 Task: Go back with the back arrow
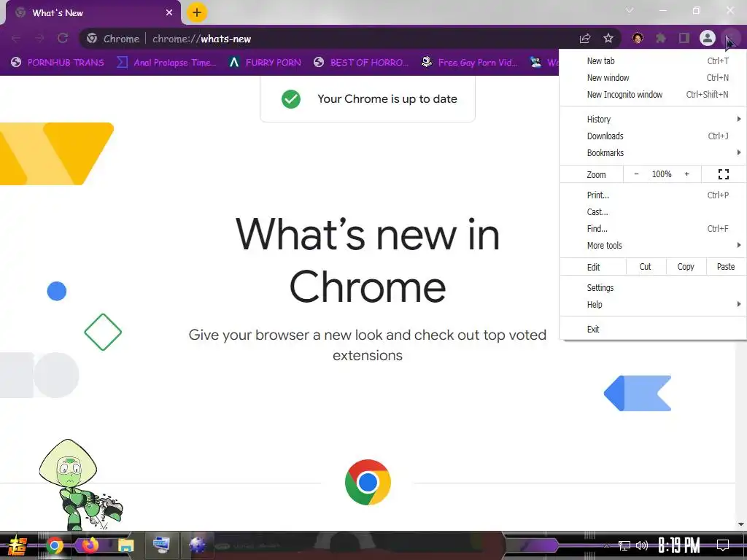16,39
